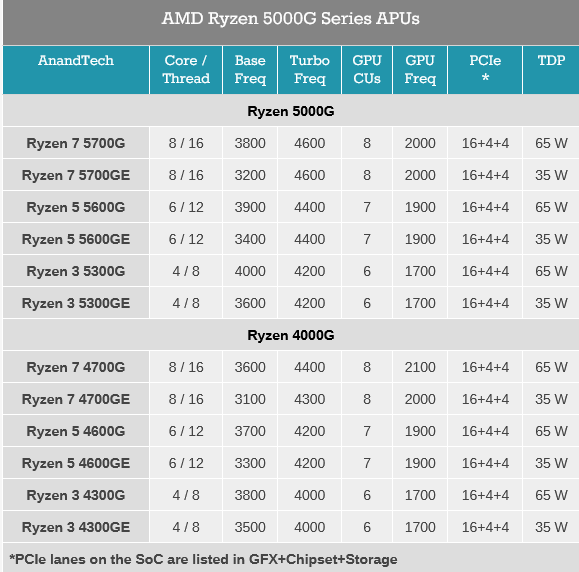Click TDP 35 W for Ryzen 3 4300GE

click(551, 527)
